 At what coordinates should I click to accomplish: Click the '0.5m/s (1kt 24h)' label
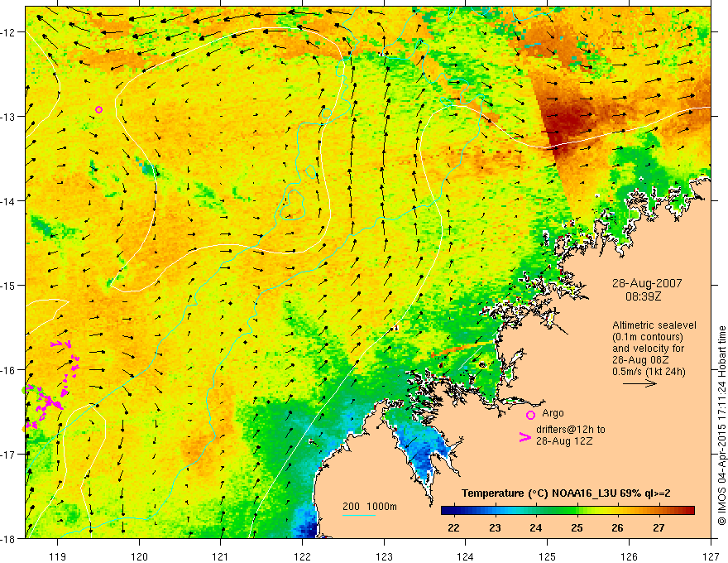[x=649, y=372]
